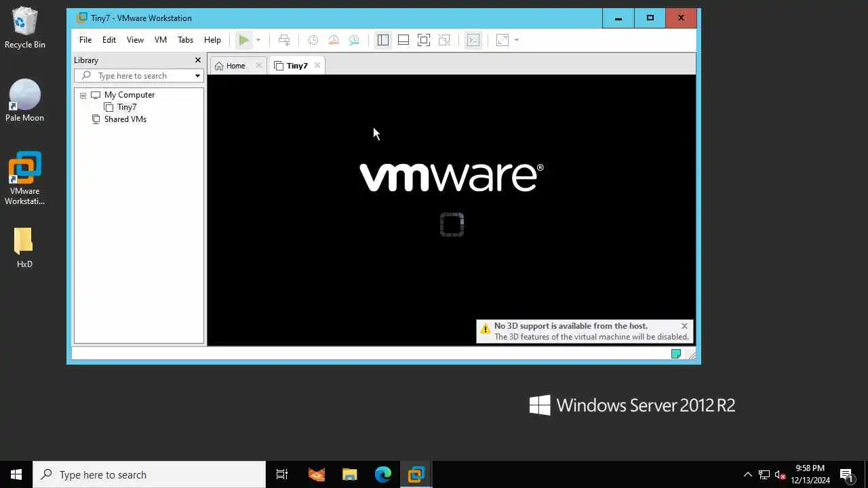Screen dimensions: 868x488
Task: Click the taskbar search box
Action: pos(149,474)
